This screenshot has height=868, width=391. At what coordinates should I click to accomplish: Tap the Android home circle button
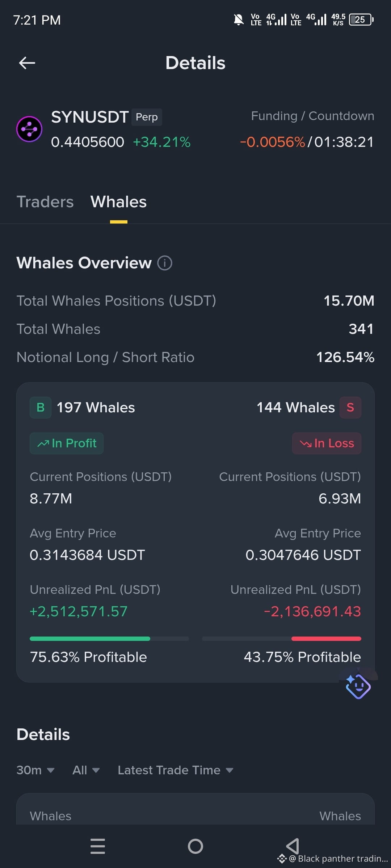tap(195, 846)
